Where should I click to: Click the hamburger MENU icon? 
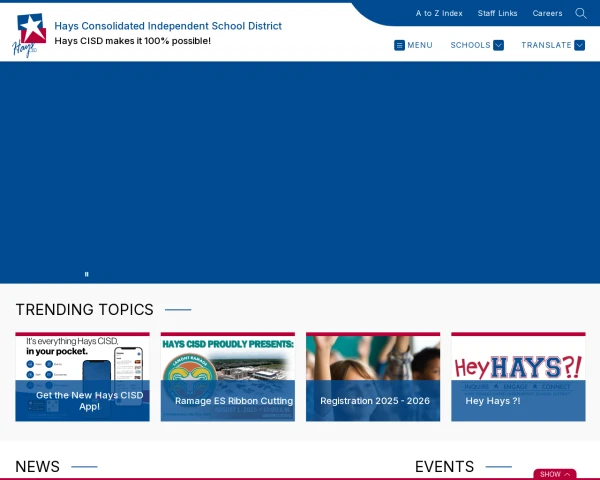[399, 45]
